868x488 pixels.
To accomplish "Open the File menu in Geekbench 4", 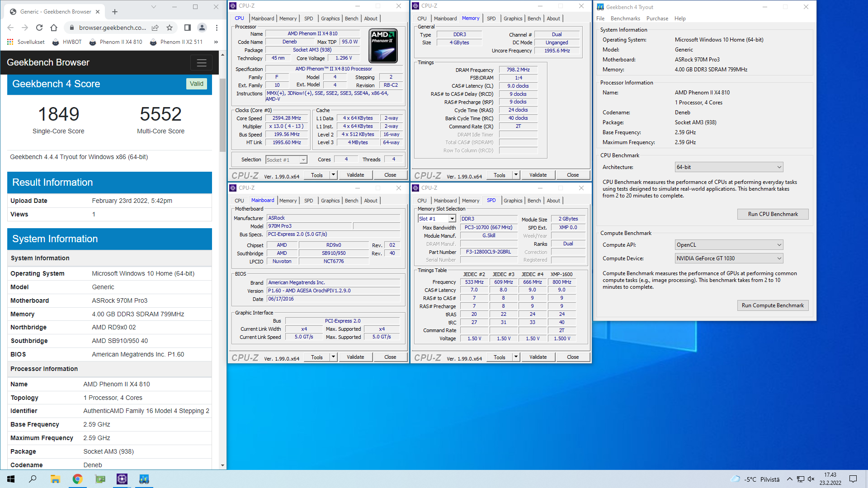I will pyautogui.click(x=600, y=19).
